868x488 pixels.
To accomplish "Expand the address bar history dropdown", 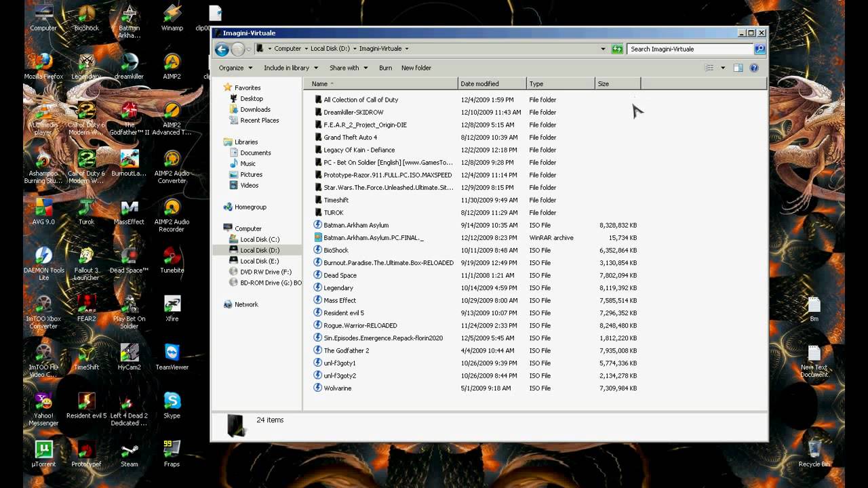I will (603, 49).
